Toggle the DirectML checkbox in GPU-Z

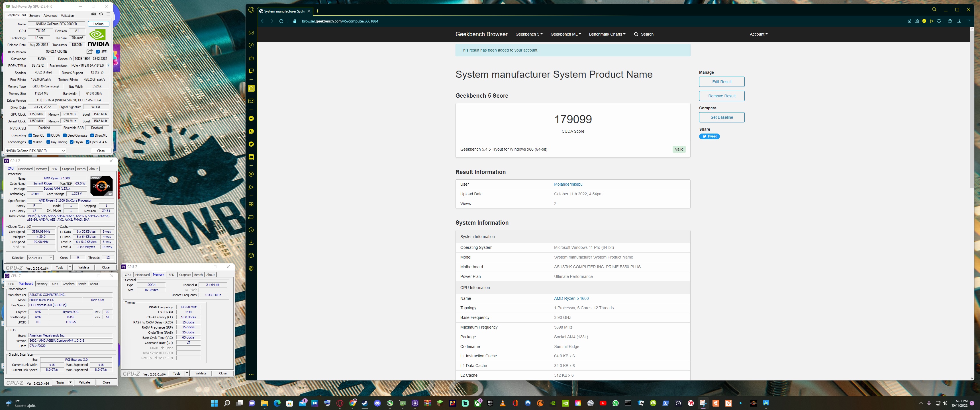[92, 136]
